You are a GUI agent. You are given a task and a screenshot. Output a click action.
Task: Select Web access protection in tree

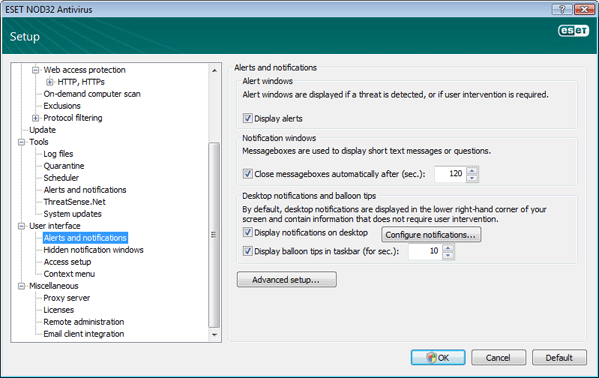tap(84, 70)
